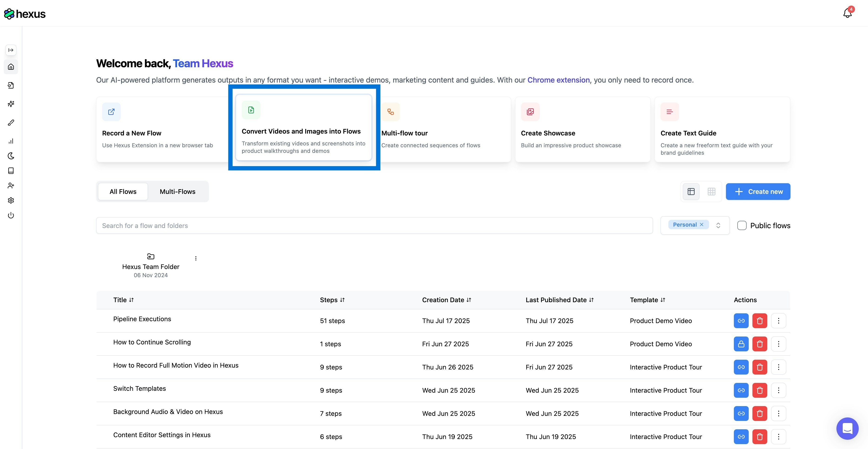Image resolution: width=868 pixels, height=449 pixels.
Task: Switch to grid view layout
Action: click(711, 192)
